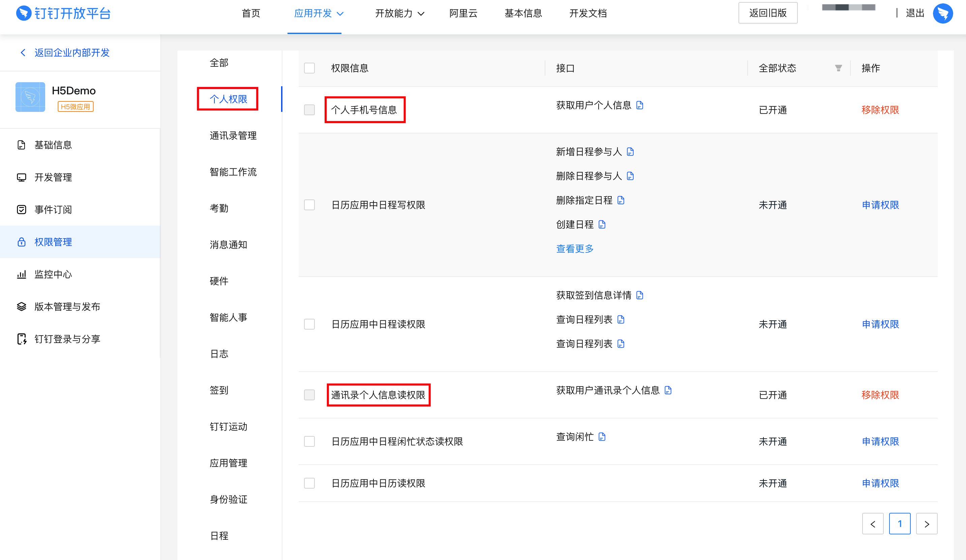The image size is (966, 560).
Task: Select the 通讯录管理 permission category
Action: coord(233,135)
